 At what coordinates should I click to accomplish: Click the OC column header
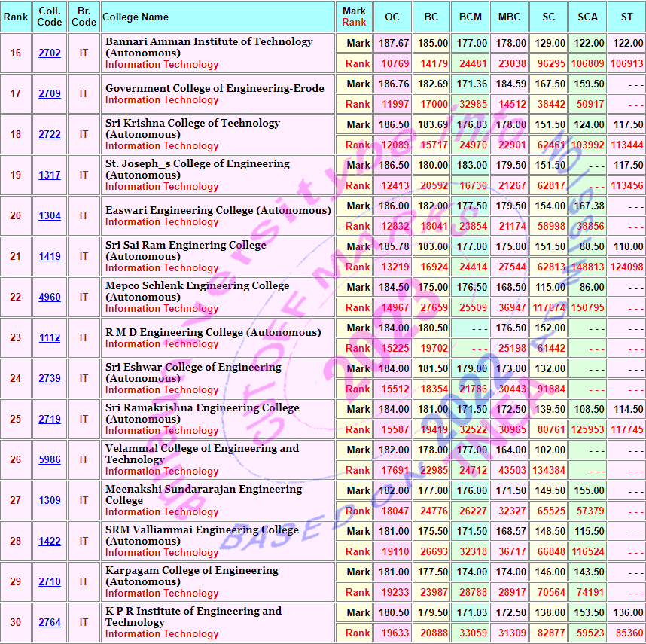392,17
